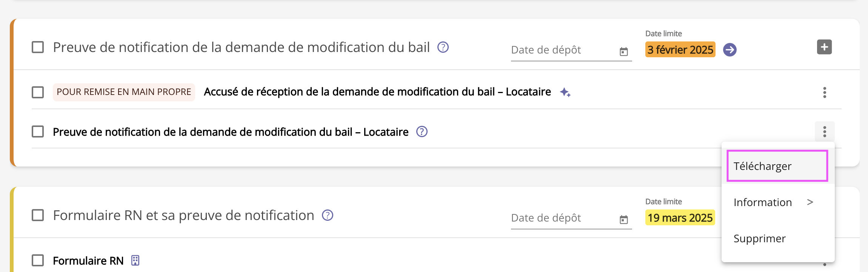Click the sparkle icon after Accusé de réception
The image size is (868, 272).
pos(565,92)
